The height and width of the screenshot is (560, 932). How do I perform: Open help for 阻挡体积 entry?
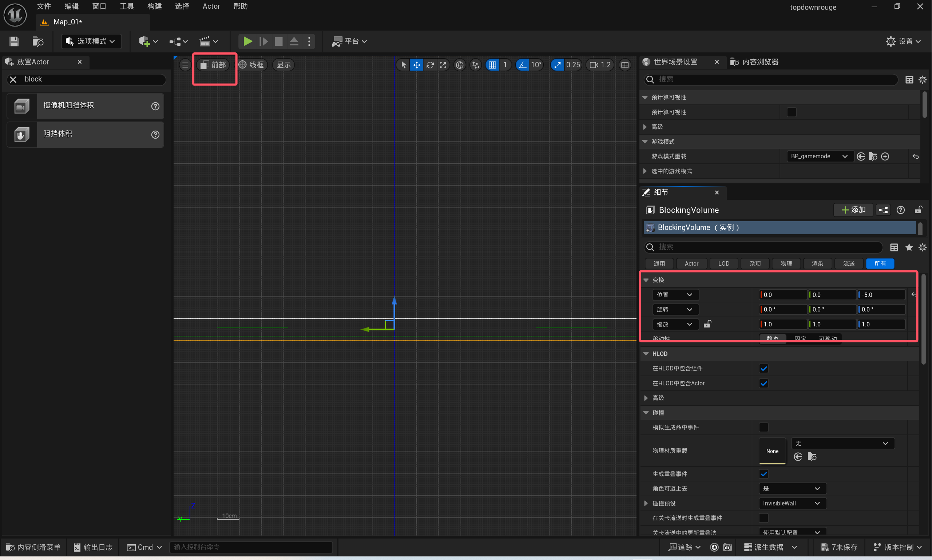155,135
